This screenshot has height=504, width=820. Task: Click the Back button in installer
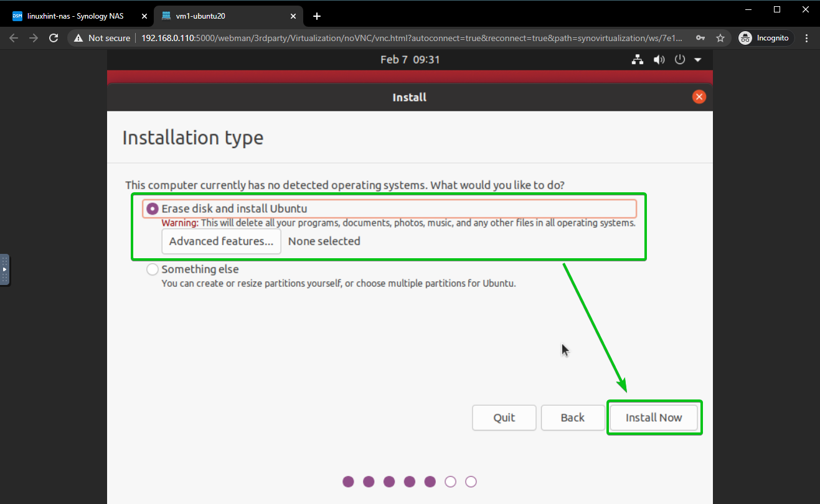[572, 418]
